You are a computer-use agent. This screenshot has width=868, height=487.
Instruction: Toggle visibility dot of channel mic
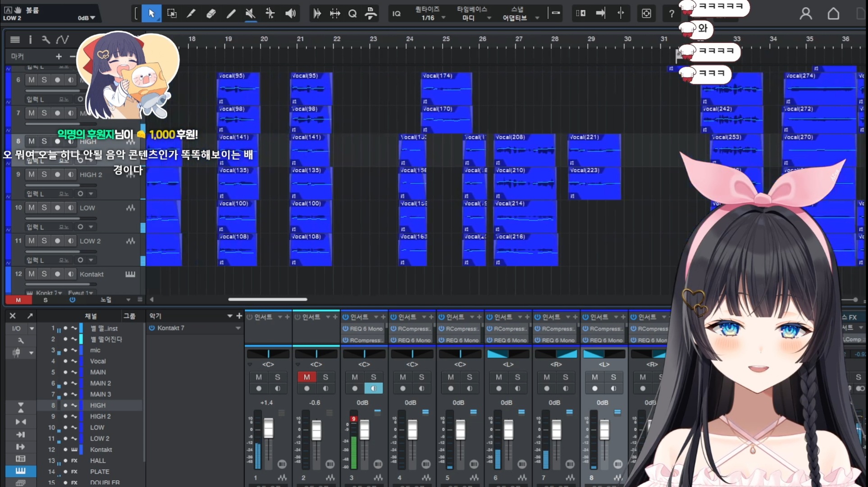[65, 350]
